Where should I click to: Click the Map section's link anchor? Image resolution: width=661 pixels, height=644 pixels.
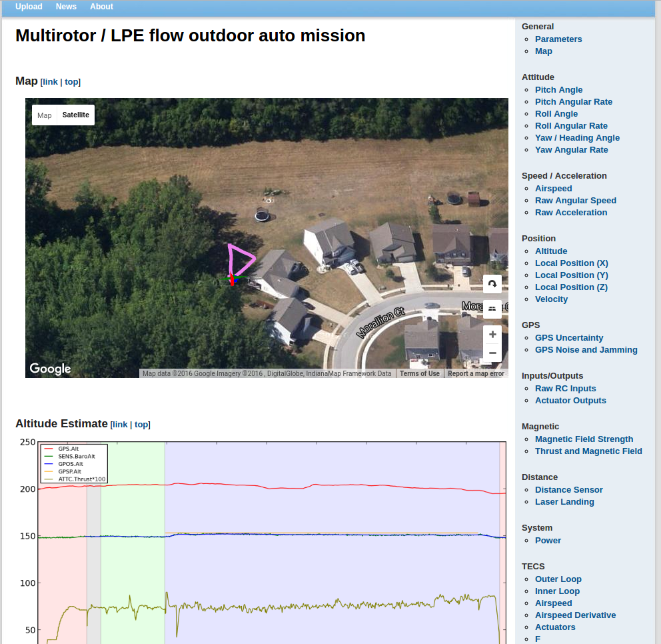[50, 82]
